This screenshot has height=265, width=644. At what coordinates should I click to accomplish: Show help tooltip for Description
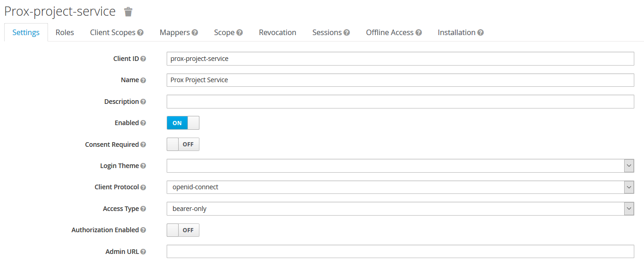[x=143, y=102]
